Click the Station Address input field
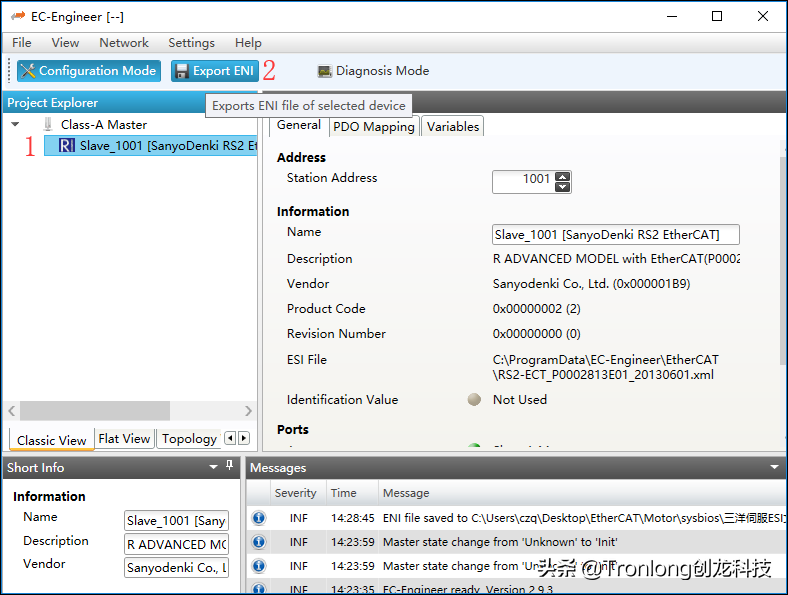 pyautogui.click(x=524, y=181)
